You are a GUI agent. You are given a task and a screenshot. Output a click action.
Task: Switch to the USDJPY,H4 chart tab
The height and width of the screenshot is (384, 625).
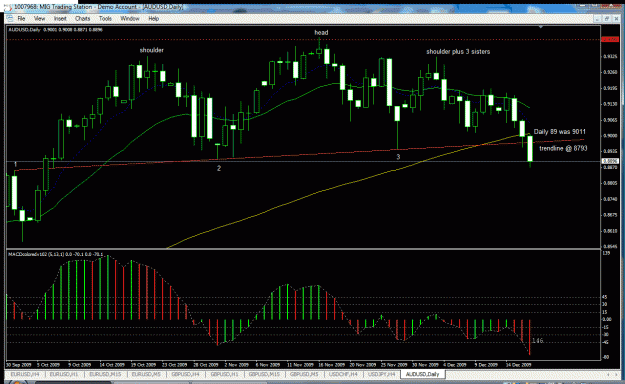382,374
